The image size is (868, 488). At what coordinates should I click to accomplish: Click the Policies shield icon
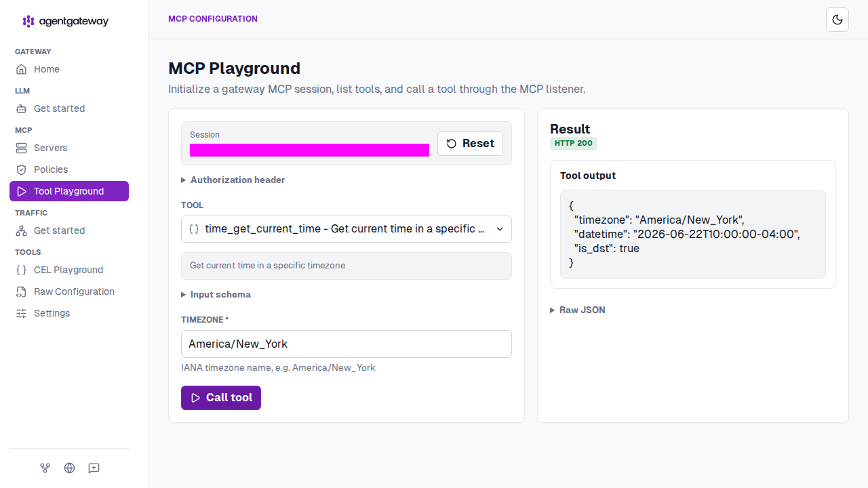(21, 169)
